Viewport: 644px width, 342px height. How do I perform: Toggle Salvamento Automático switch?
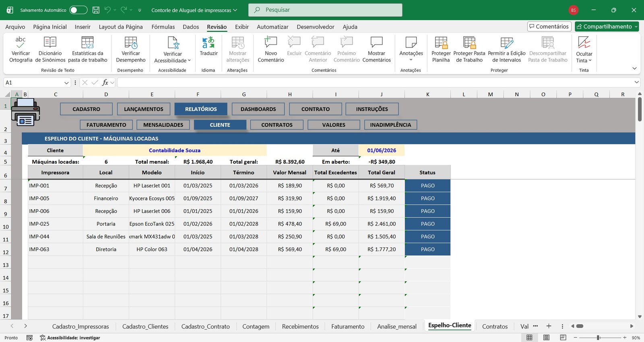pyautogui.click(x=78, y=10)
